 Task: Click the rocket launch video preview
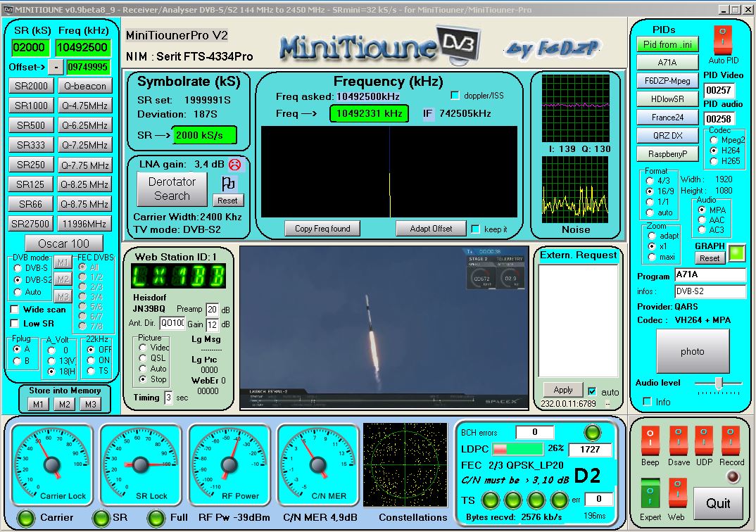tap(384, 328)
